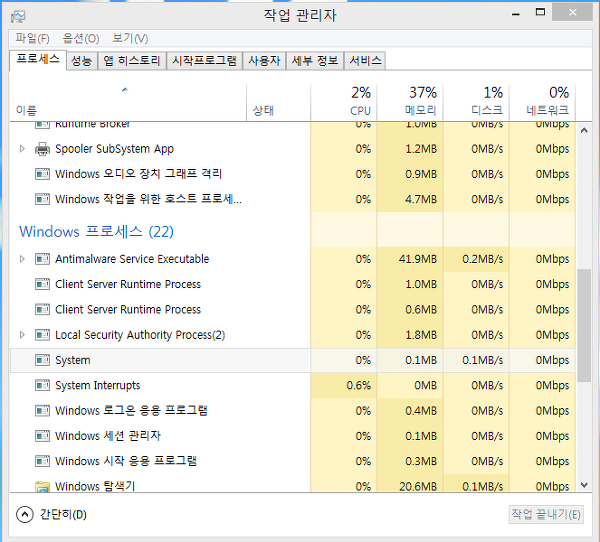Switch to the 세부 정보 tab
The height and width of the screenshot is (542, 600).
click(315, 61)
